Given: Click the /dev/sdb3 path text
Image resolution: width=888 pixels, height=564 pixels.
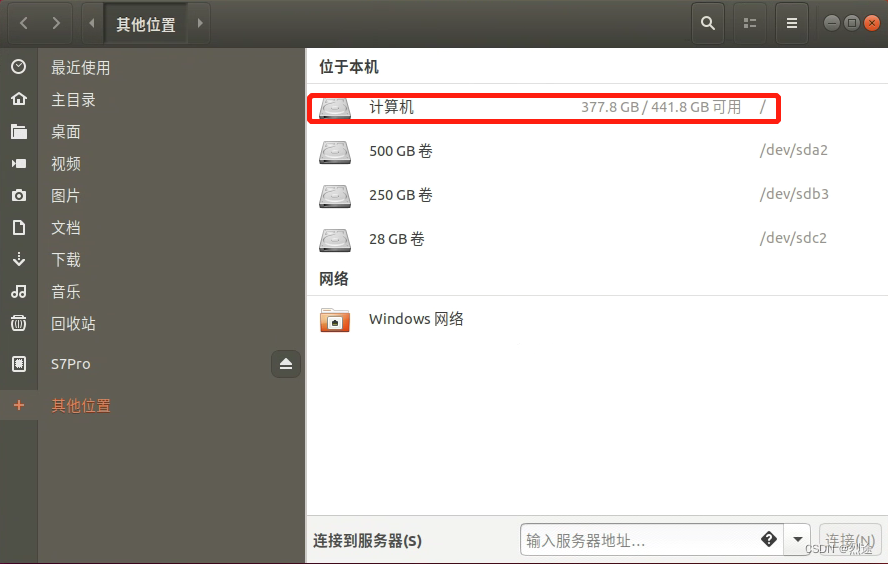Looking at the screenshot, I should (794, 194).
